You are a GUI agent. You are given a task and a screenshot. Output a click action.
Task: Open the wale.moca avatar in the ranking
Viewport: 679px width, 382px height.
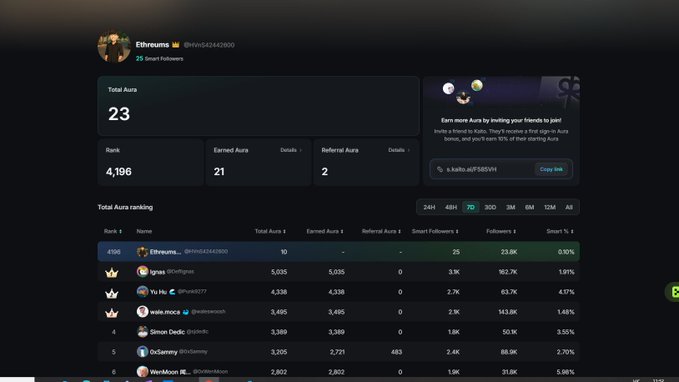142,311
